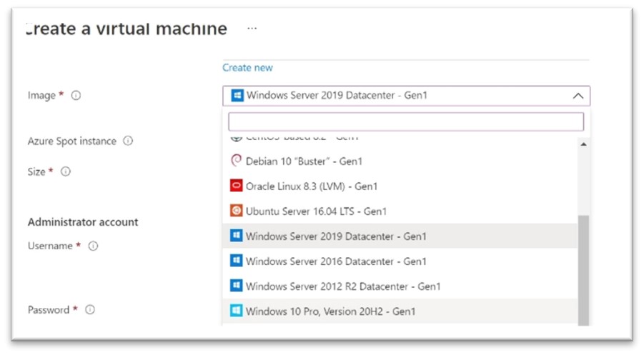Click the dropdown list scroll-up arrow
This screenshot has height=355, width=644.
583,144
